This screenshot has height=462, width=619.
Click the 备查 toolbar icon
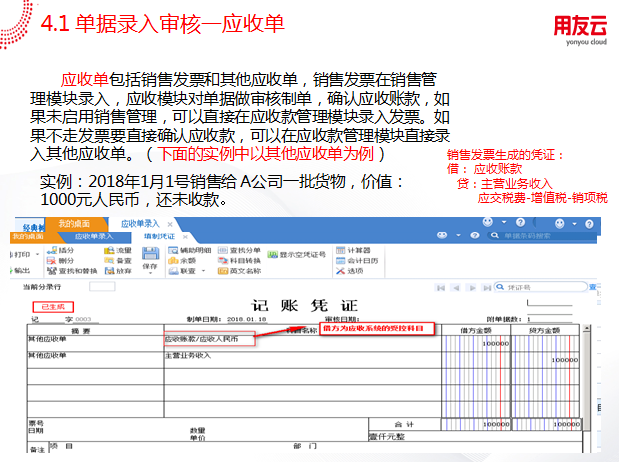pyautogui.click(x=109, y=261)
